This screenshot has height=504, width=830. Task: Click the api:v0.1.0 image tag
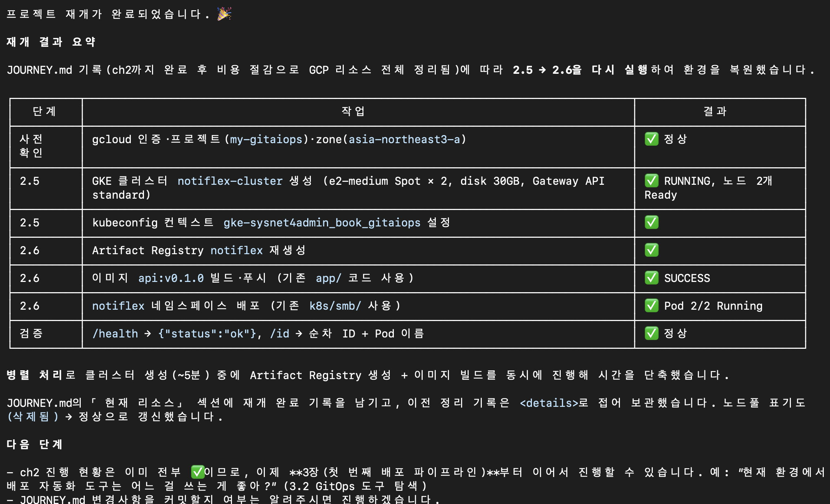171,278
